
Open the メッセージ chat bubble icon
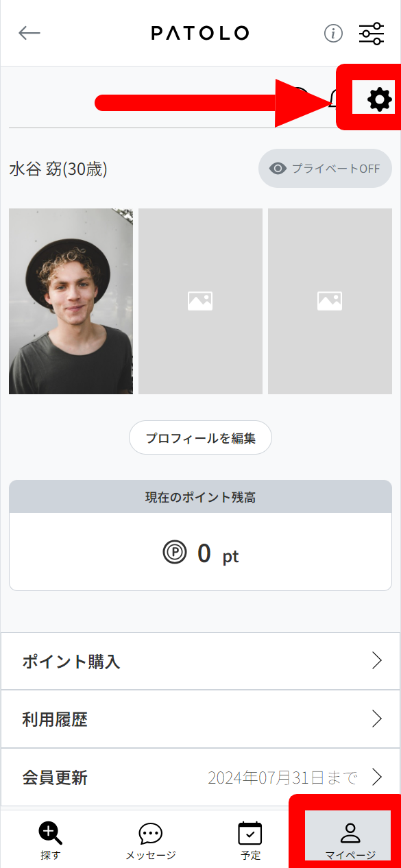pyautogui.click(x=150, y=833)
